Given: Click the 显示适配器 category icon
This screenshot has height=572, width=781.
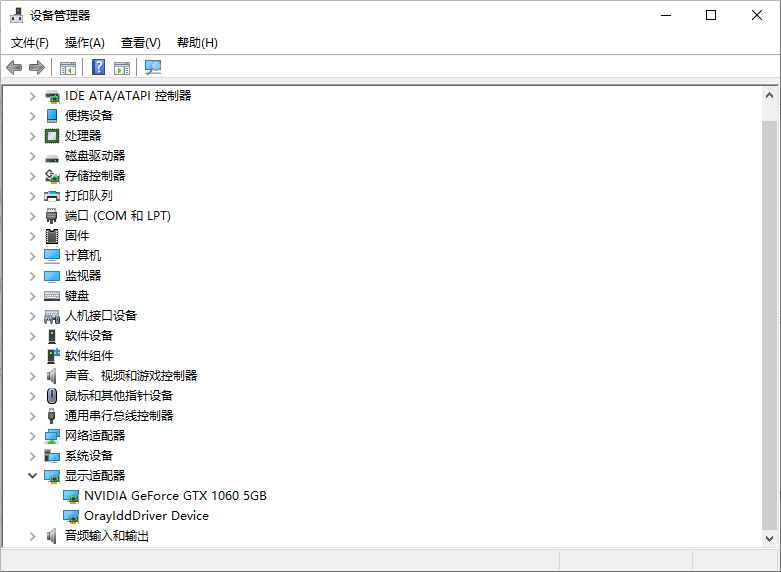Looking at the screenshot, I should point(52,476).
